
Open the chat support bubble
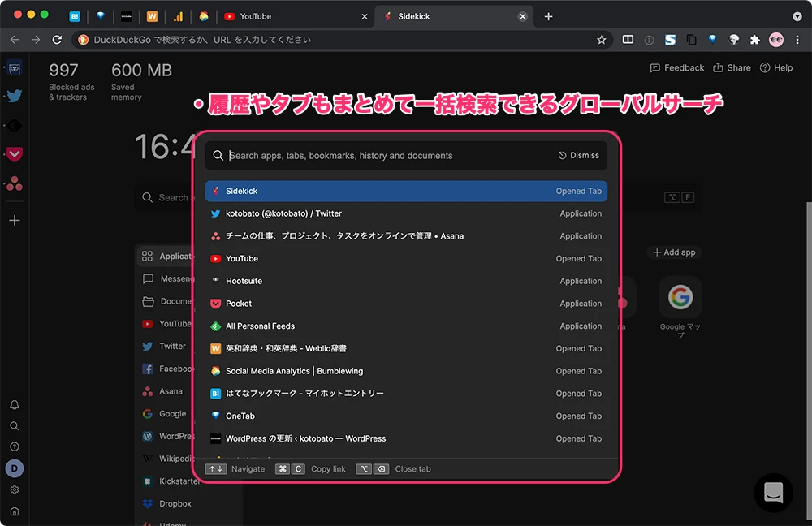point(773,493)
